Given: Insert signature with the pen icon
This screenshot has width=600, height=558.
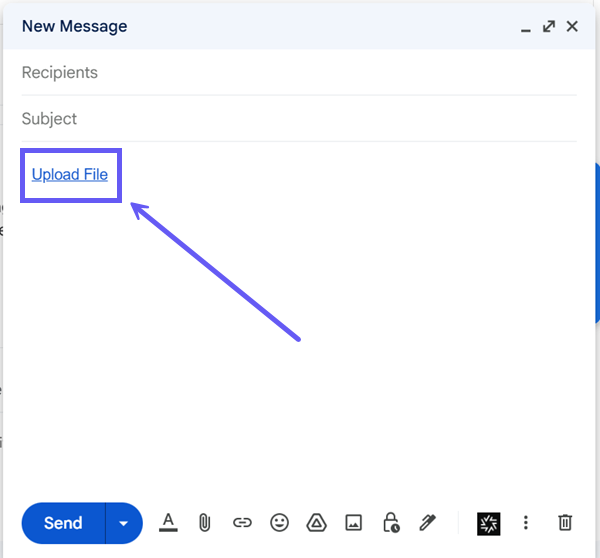Looking at the screenshot, I should pos(427,523).
